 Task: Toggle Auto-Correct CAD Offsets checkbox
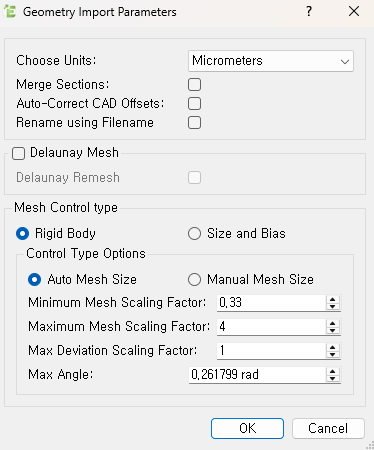(x=194, y=104)
